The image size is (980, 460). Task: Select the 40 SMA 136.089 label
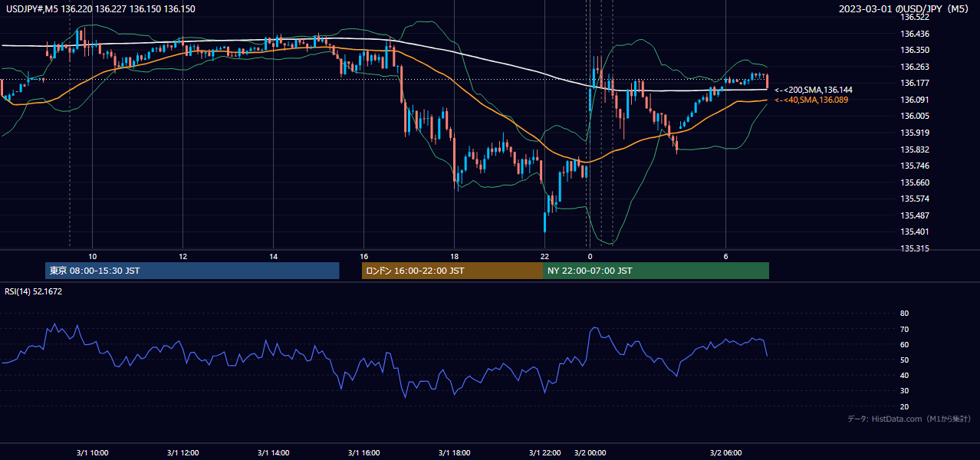[811, 100]
